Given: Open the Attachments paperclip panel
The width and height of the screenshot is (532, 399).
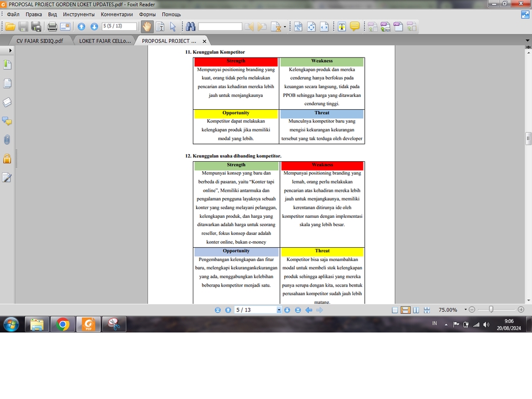Looking at the screenshot, I should 7,140.
